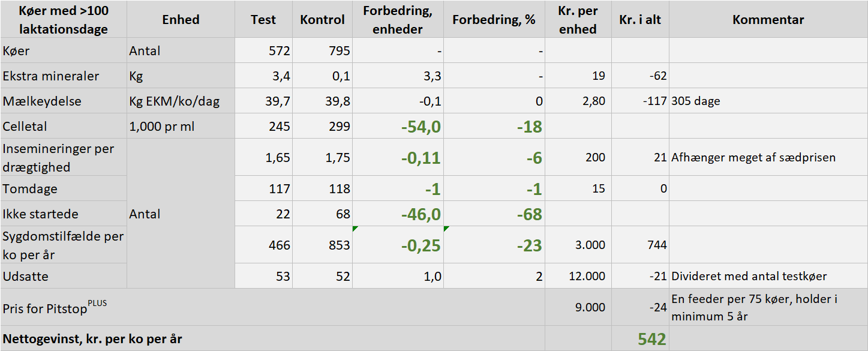The width and height of the screenshot is (868, 351).
Task: Click the green net gain value 542
Action: pyautogui.click(x=651, y=339)
